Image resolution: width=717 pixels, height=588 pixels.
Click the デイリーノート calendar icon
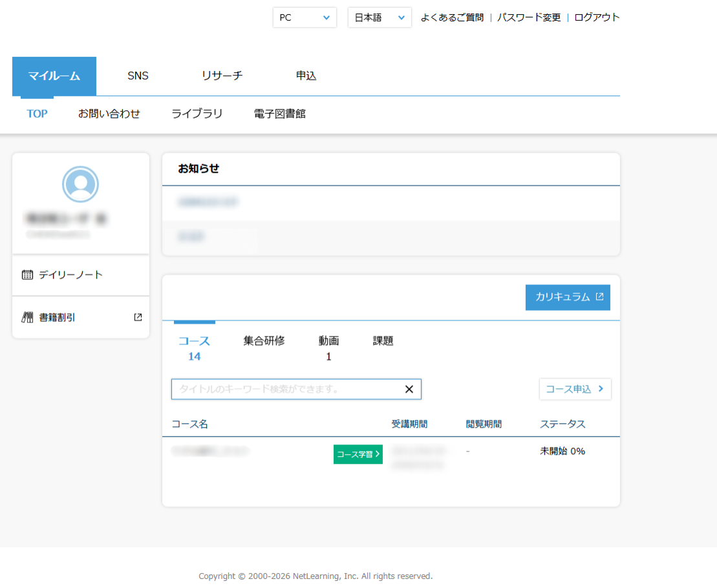[x=27, y=275]
